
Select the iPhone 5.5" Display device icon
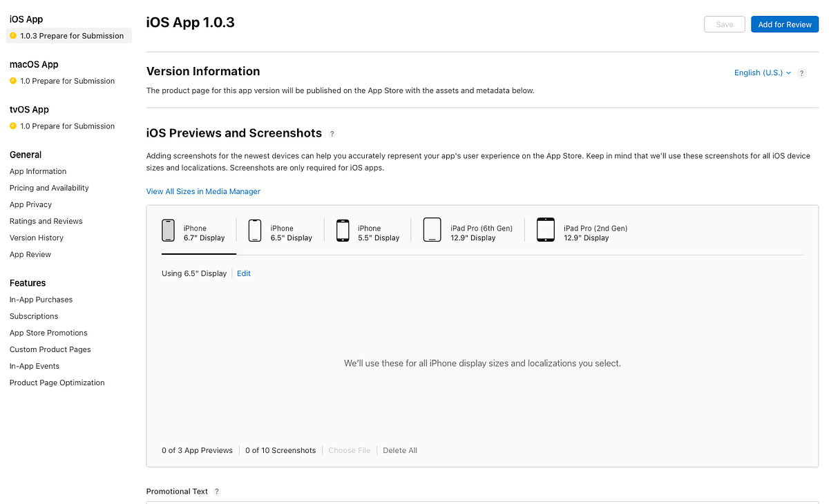(343, 230)
